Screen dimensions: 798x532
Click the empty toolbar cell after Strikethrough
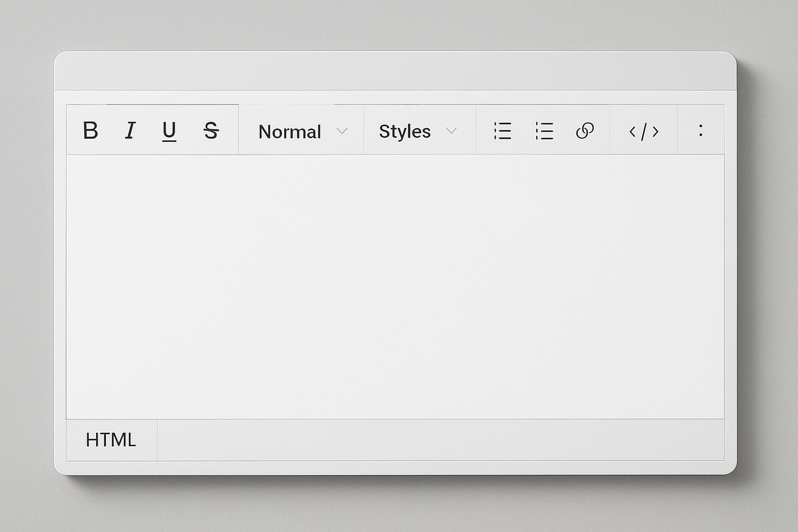231,130
